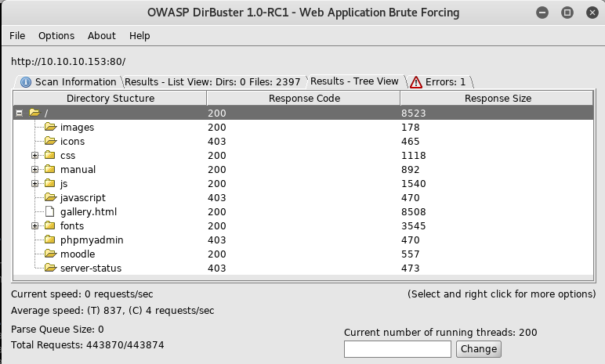Click the root / folder icon
Screen dimensions: 605x364
34,113
